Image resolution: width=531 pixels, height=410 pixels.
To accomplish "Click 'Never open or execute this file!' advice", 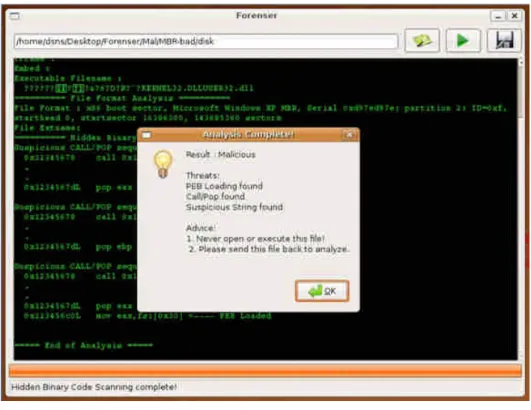I will 256,239.
